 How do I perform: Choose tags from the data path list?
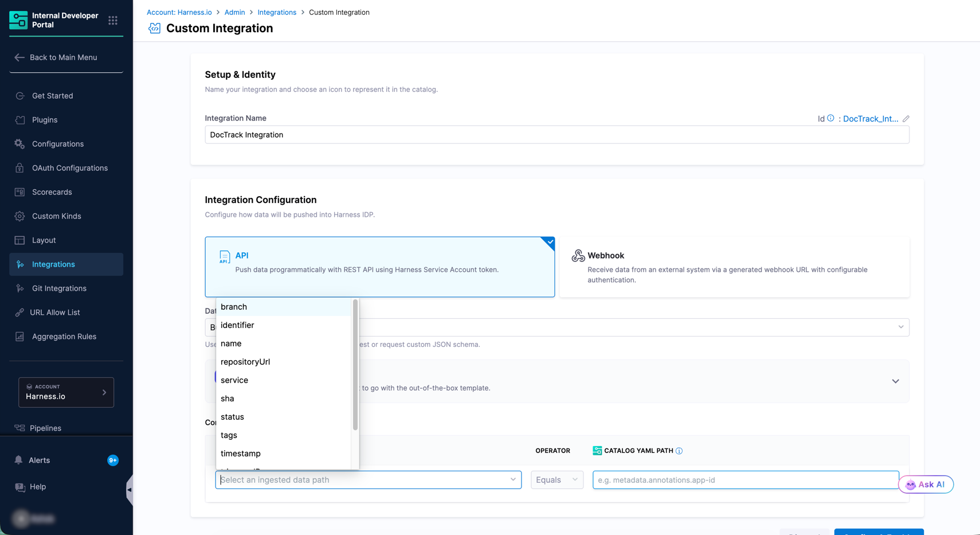[x=283, y=435]
